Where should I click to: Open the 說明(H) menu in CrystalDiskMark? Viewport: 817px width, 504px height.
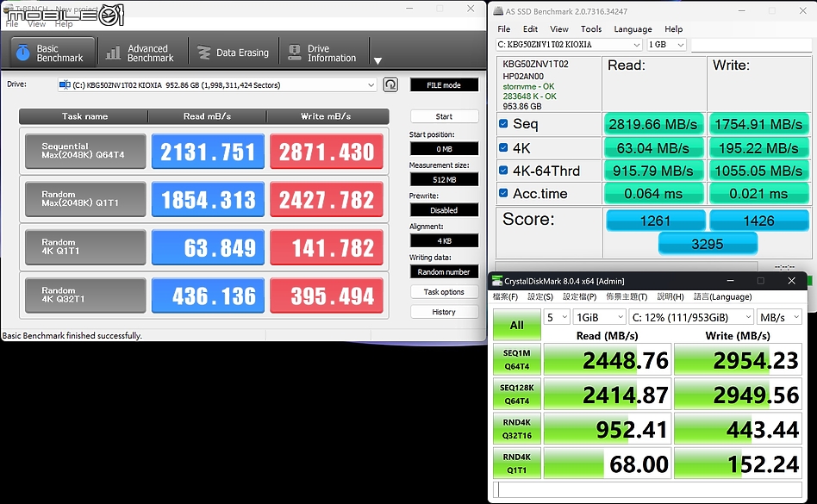pyautogui.click(x=670, y=296)
